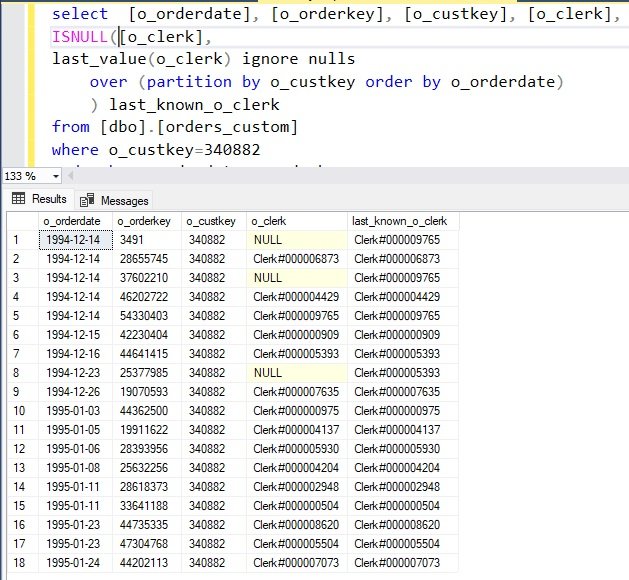Switch to the Results tab
The height and width of the screenshot is (580, 629).
click(39, 199)
